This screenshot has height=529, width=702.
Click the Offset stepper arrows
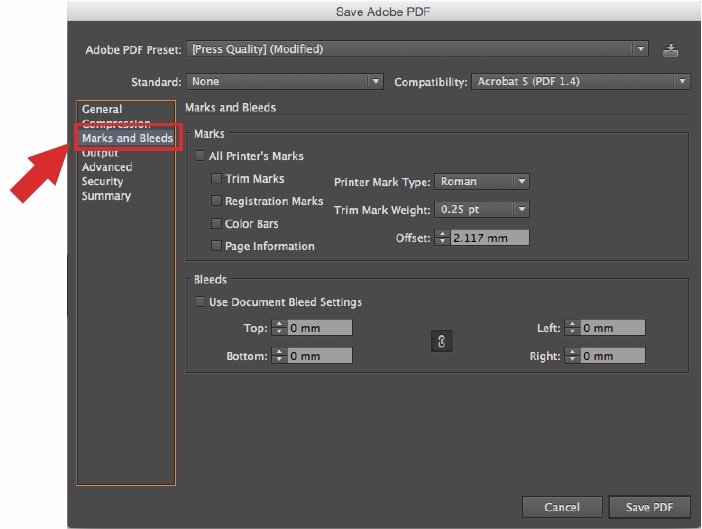pos(443,238)
